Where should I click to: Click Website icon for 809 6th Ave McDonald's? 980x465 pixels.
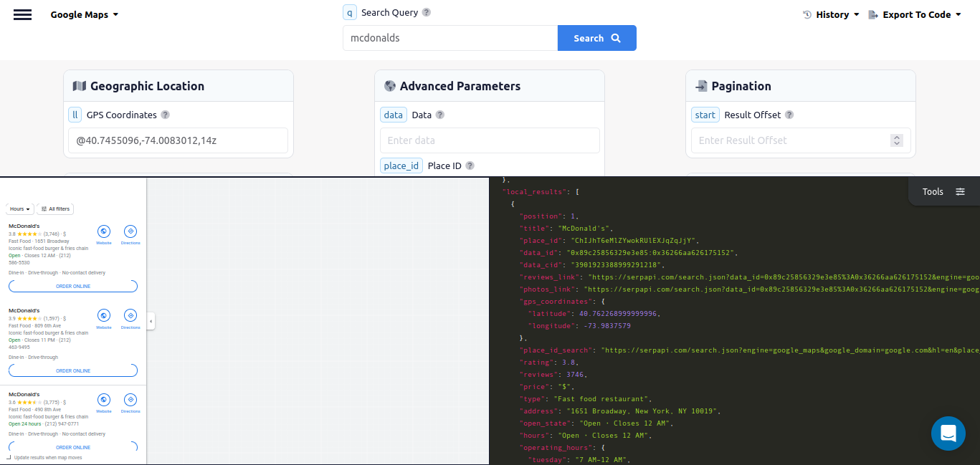(x=104, y=315)
